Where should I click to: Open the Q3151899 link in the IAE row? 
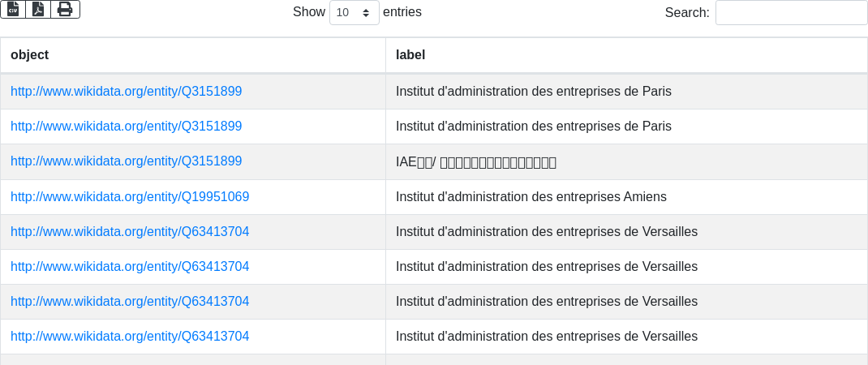pyautogui.click(x=126, y=161)
